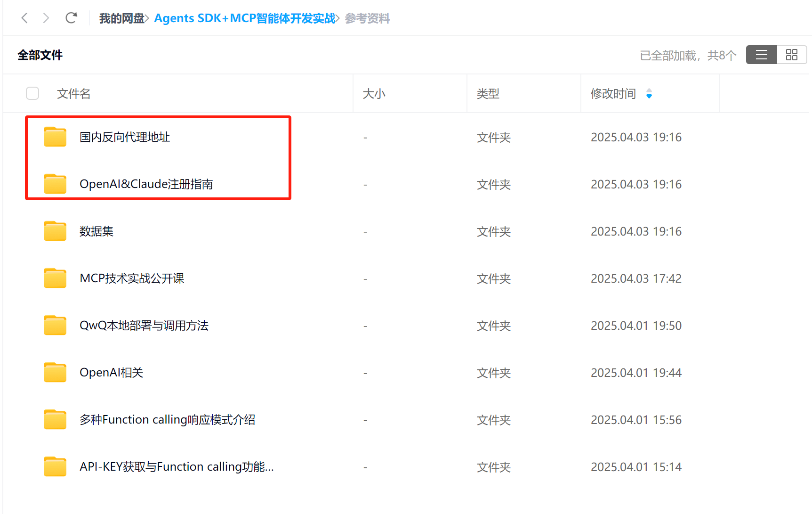Click modified date of OpenAI&Claude注册指南 folder
The height and width of the screenshot is (514, 812).
(x=636, y=184)
